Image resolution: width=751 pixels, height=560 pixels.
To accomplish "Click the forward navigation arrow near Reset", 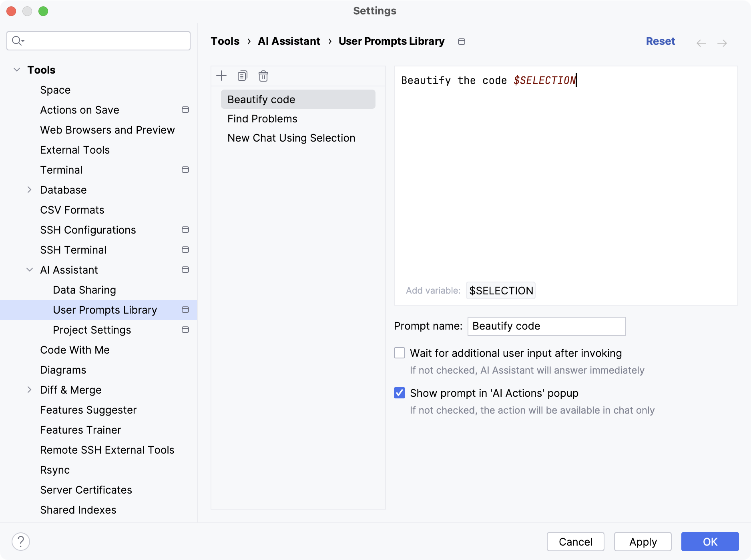I will pos(723,43).
